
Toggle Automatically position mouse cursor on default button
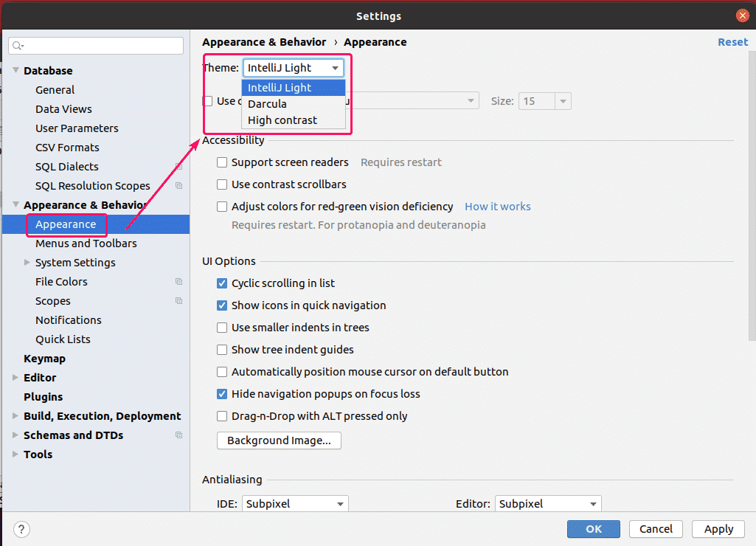point(222,372)
